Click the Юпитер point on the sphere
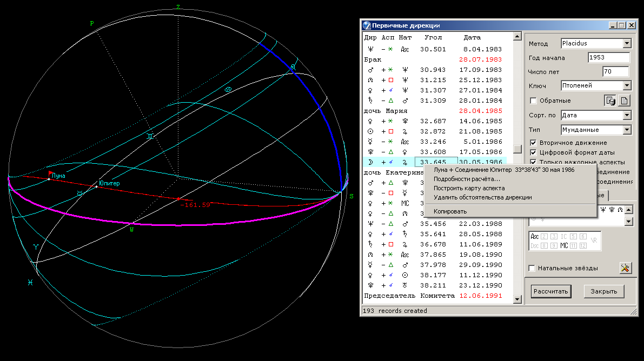This screenshot has height=361, width=644. (97, 186)
